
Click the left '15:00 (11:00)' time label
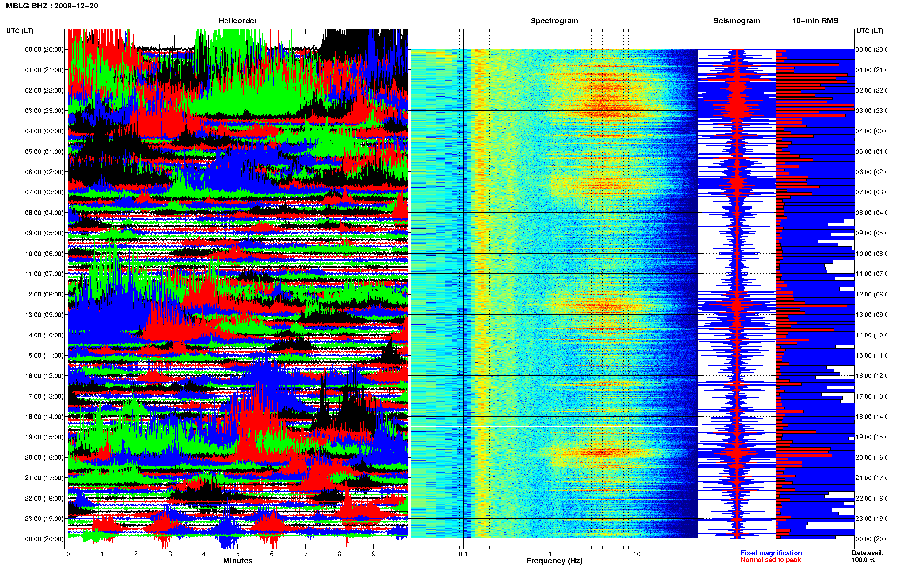pos(44,356)
